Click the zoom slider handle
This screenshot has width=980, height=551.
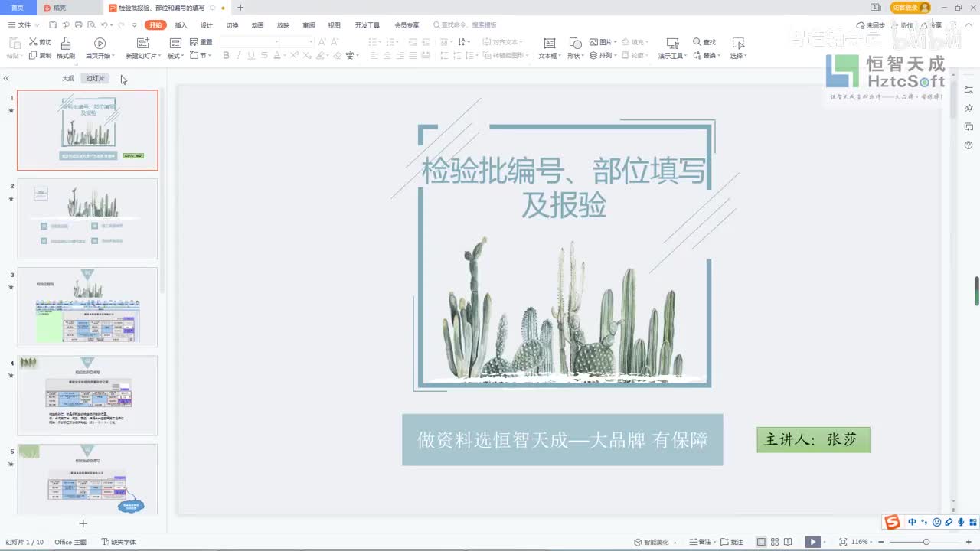coord(926,542)
